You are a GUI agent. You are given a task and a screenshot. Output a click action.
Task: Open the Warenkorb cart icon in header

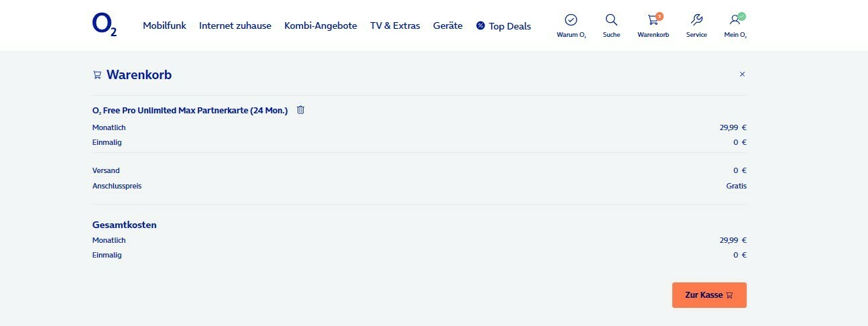[x=653, y=20]
